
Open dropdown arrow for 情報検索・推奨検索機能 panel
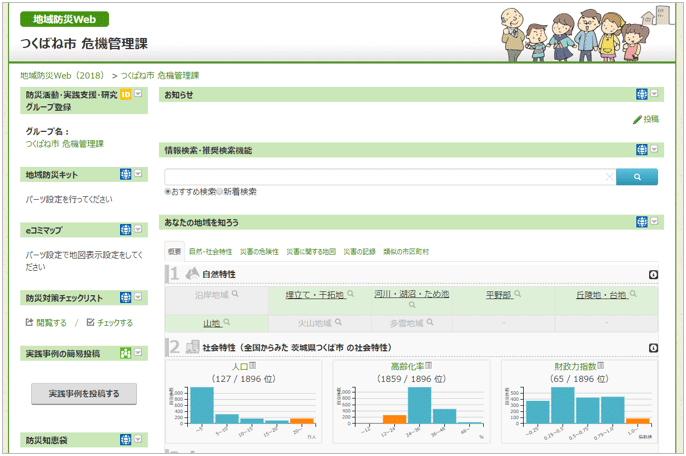[x=655, y=150]
